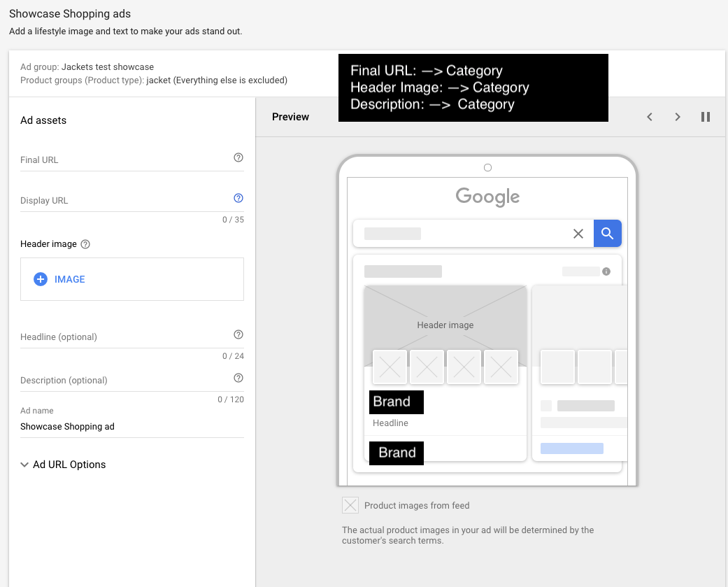Click the '0 / 35' character counter
Screen dimensions: 728x587
tap(233, 220)
